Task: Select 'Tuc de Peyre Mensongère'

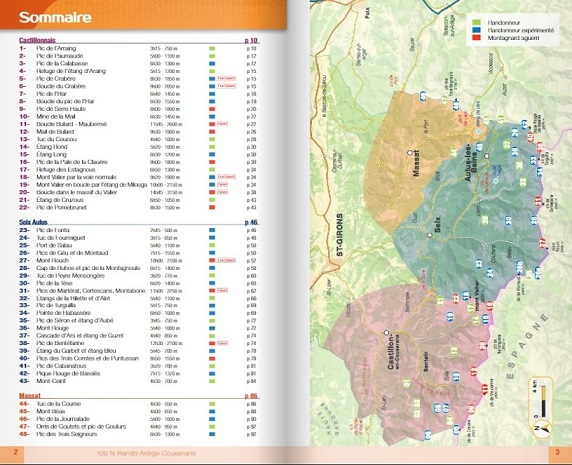Action: [71, 276]
